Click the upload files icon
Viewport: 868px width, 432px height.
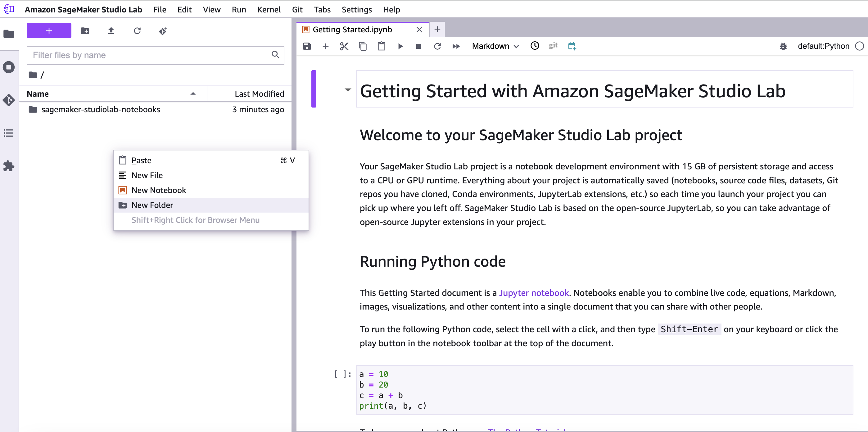coord(111,31)
